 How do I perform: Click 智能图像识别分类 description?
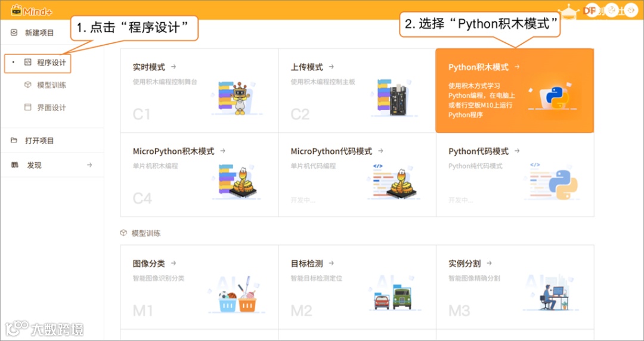coord(159,278)
